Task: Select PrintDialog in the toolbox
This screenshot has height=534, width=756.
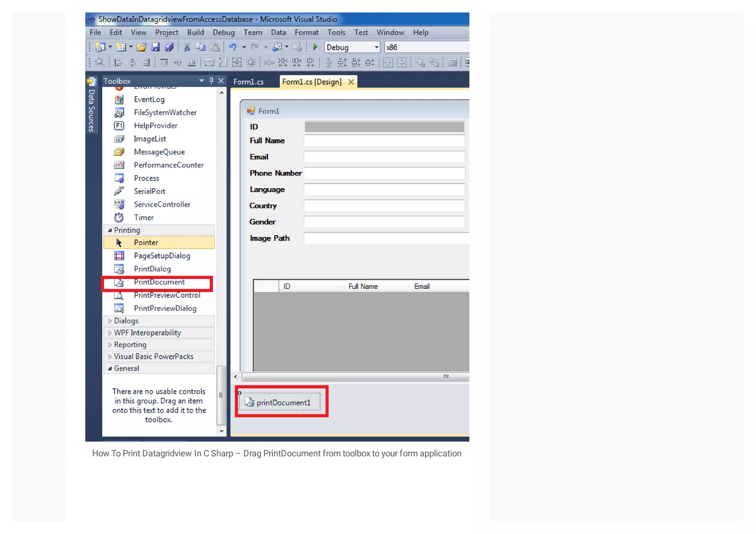Action: point(152,269)
